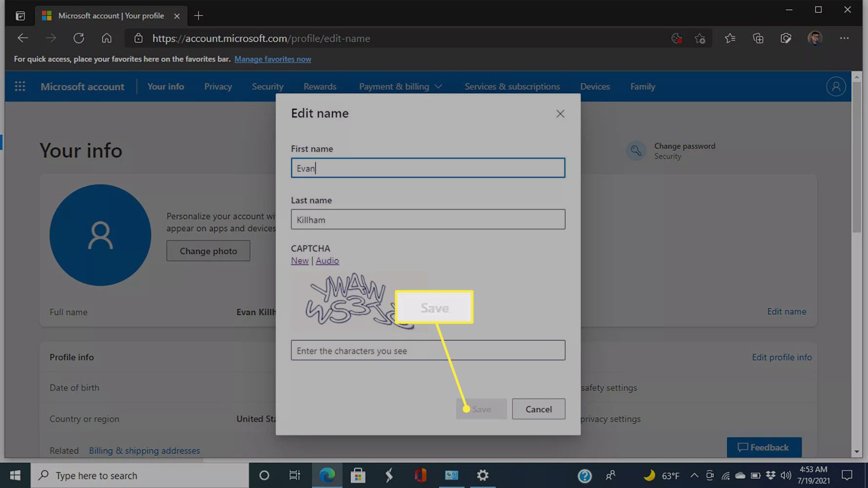
Task: Click the Change password key icon
Action: [x=636, y=151]
